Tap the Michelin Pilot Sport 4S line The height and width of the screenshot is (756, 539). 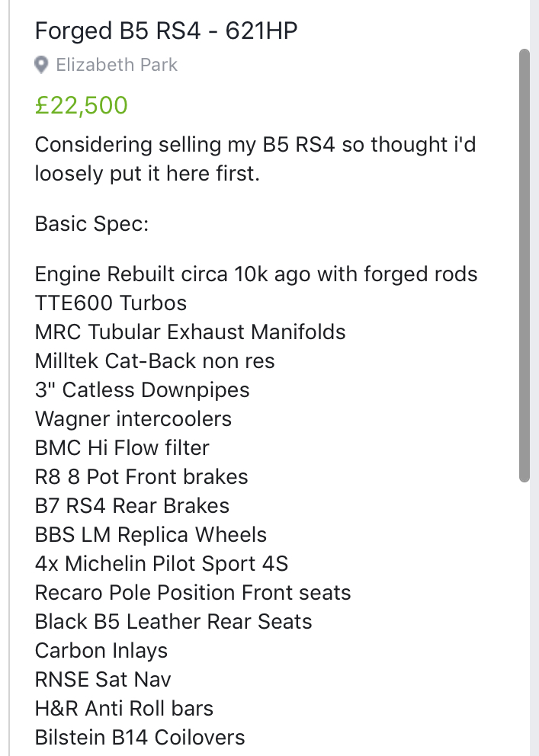coord(162,564)
